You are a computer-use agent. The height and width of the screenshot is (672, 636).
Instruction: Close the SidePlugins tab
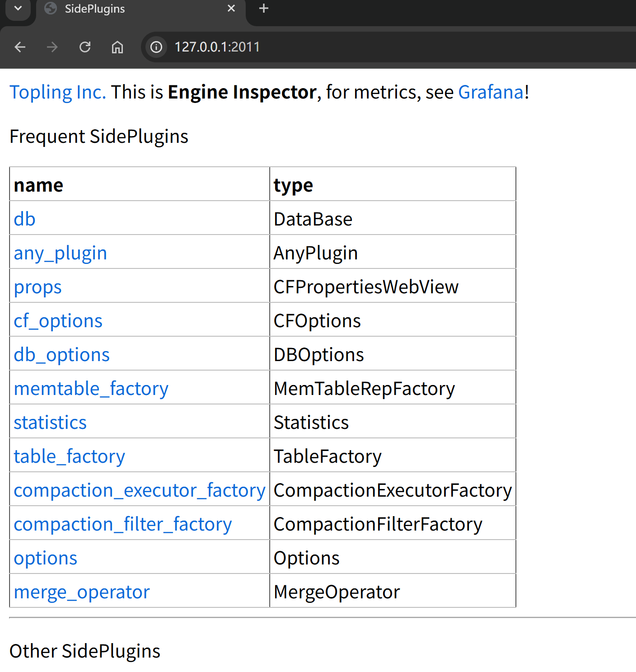[231, 9]
